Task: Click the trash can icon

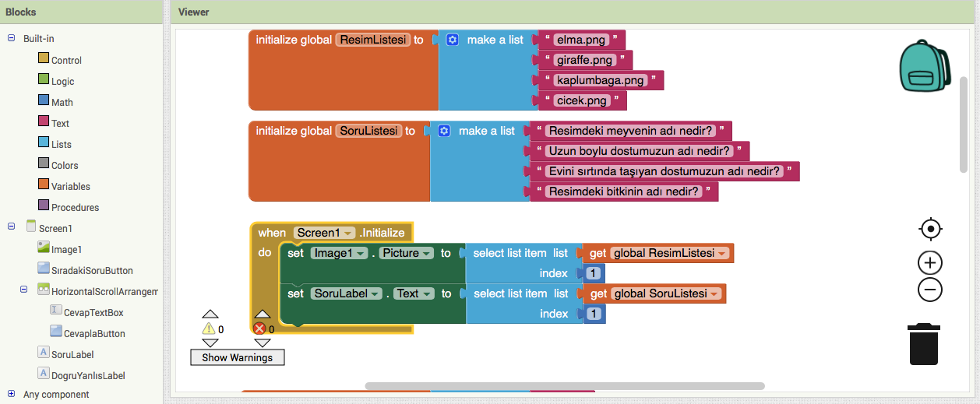Action: click(924, 344)
